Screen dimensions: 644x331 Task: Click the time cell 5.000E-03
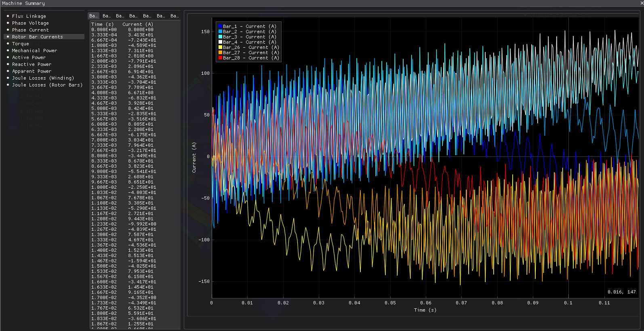[x=104, y=108]
